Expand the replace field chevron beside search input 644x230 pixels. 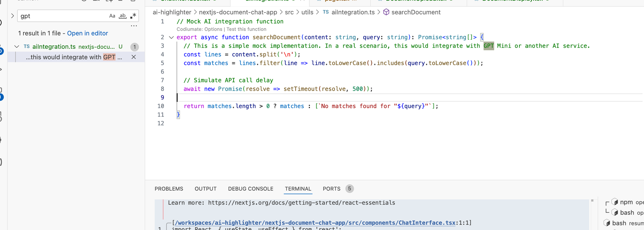click(13, 16)
